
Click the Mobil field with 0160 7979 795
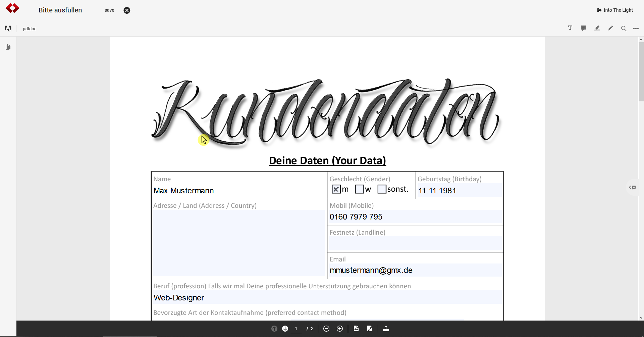[x=415, y=217]
